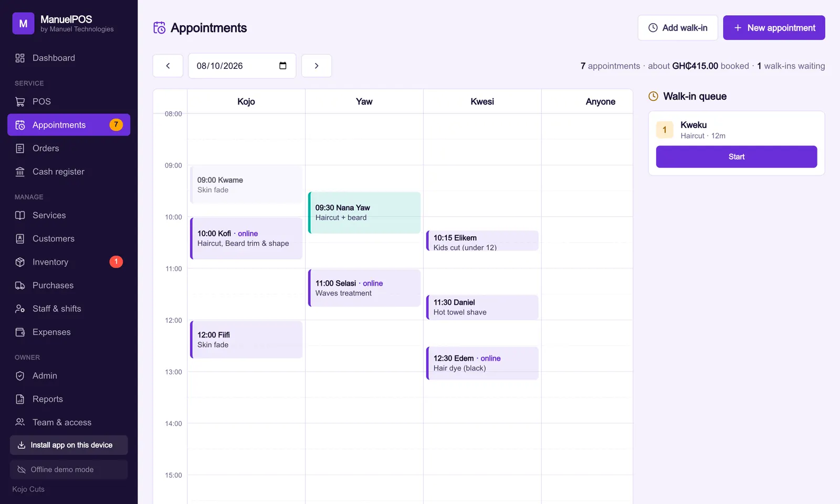Open the Expenses wallet icon
This screenshot has width=840, height=504.
[20, 332]
